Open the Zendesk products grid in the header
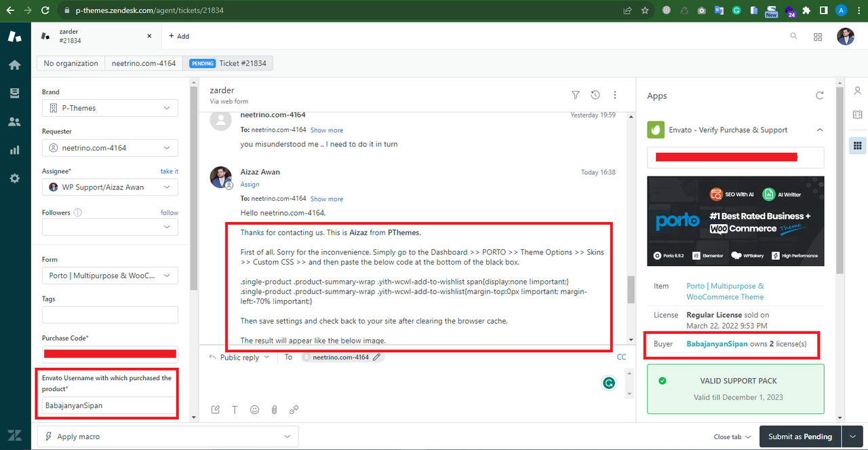The width and height of the screenshot is (868, 450). click(818, 37)
